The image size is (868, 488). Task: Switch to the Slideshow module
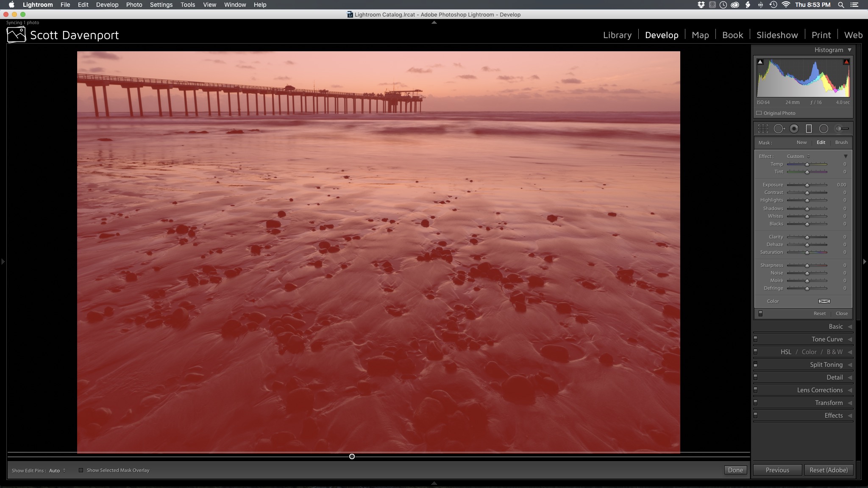pos(777,35)
